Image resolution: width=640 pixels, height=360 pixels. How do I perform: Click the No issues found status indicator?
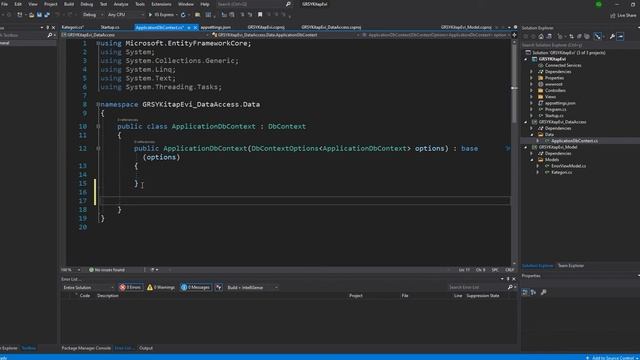[x=107, y=270]
